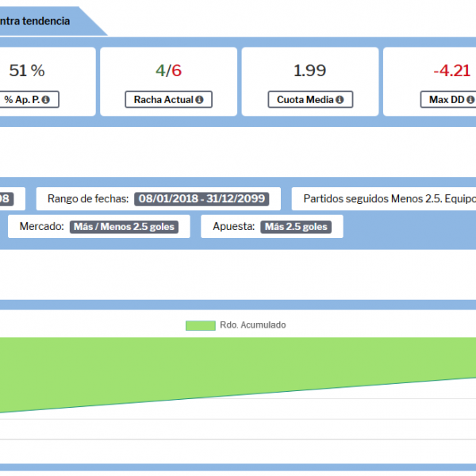Click the 'Rango de fechas:' label

coord(88,199)
